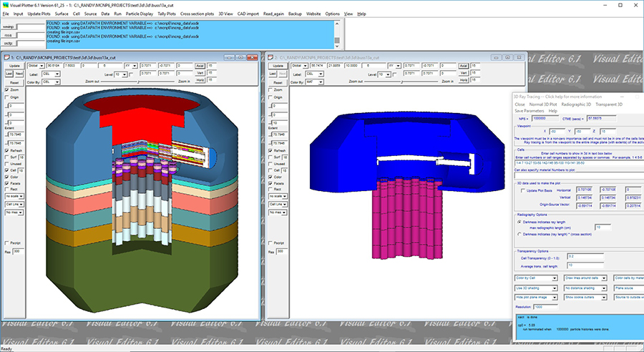The width and height of the screenshot is (644, 352).
Task: Open Cell Line dropdown in window 2
Action: click(x=278, y=204)
